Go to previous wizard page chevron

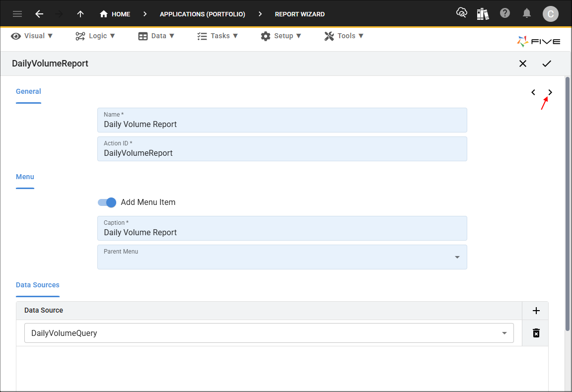[533, 92]
